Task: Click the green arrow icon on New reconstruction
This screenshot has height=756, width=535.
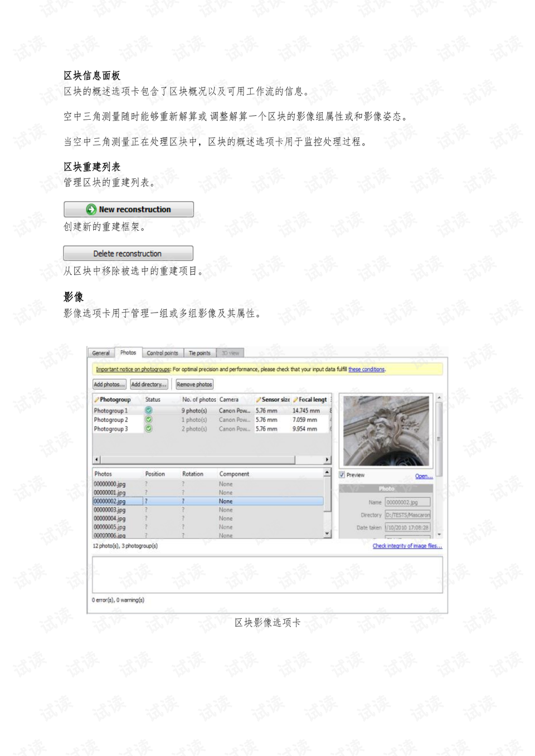Action: tap(90, 209)
